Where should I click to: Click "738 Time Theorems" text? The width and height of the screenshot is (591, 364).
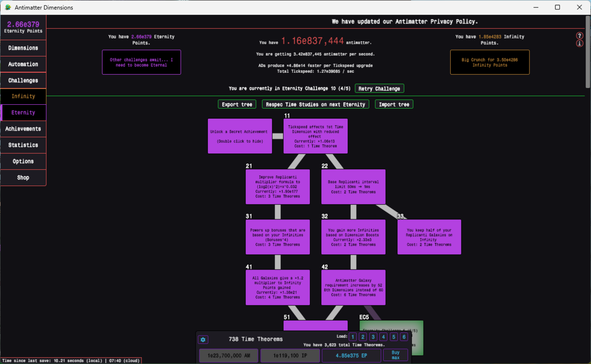coord(256,339)
